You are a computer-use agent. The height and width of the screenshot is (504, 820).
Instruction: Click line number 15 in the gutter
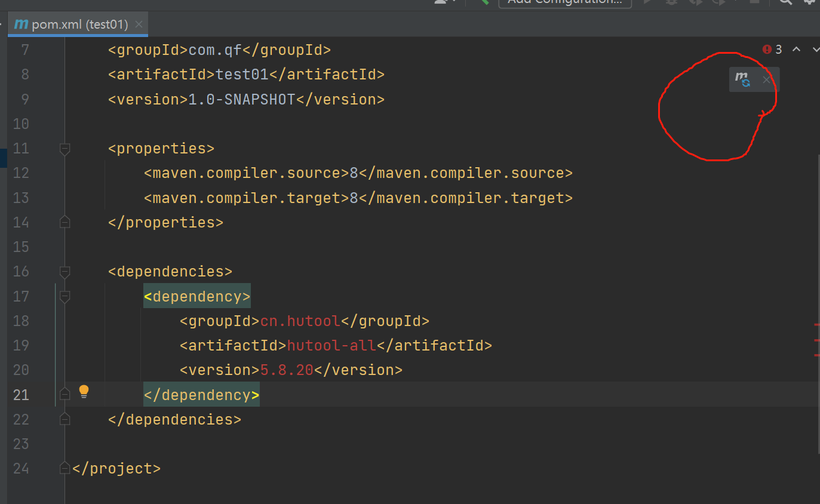[21, 247]
